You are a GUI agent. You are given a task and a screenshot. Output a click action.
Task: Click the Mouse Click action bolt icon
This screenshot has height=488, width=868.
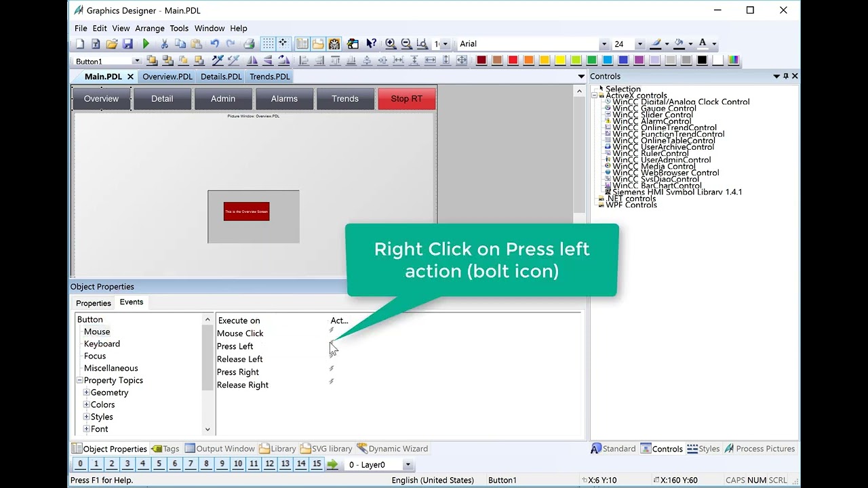click(332, 330)
